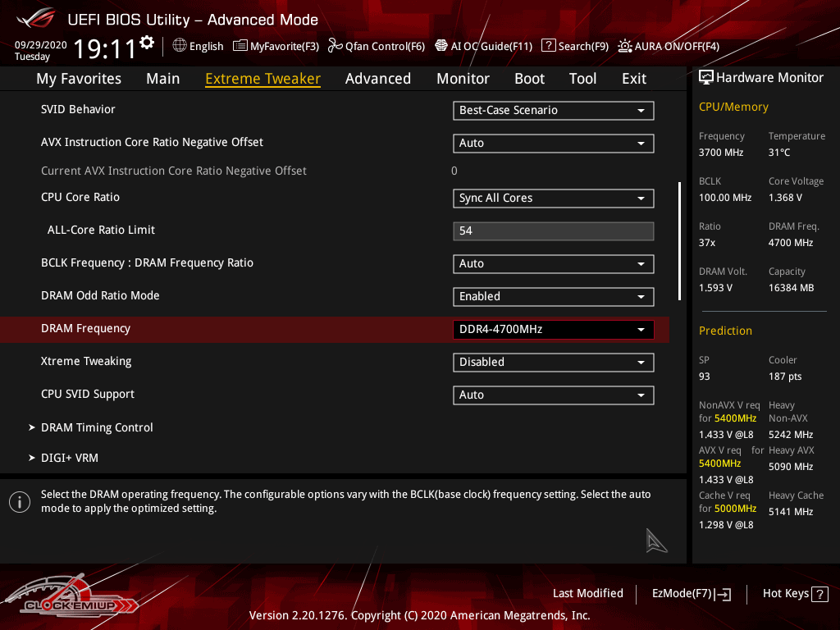Screen dimensions: 840x630
Task: Click the settings gear icon beside the clock
Action: 147,43
